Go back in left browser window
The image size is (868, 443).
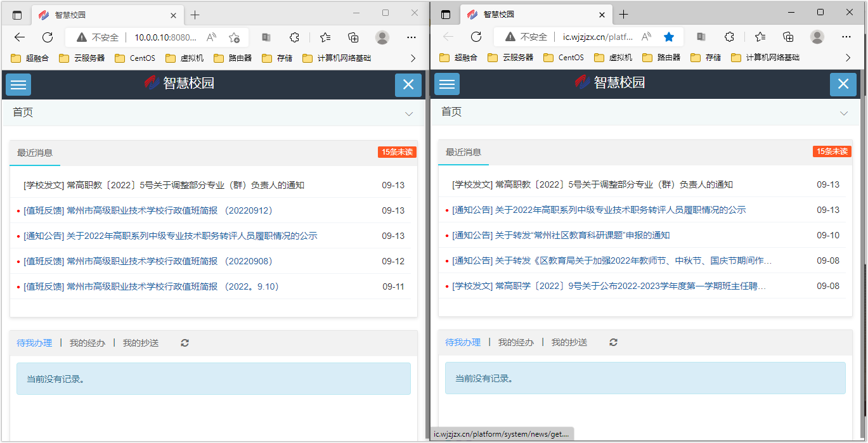coord(20,37)
